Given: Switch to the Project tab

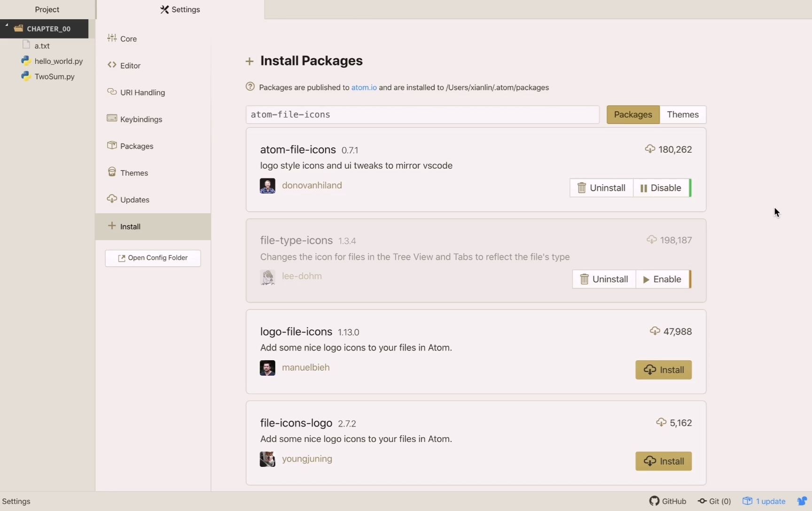Looking at the screenshot, I should click(47, 9).
